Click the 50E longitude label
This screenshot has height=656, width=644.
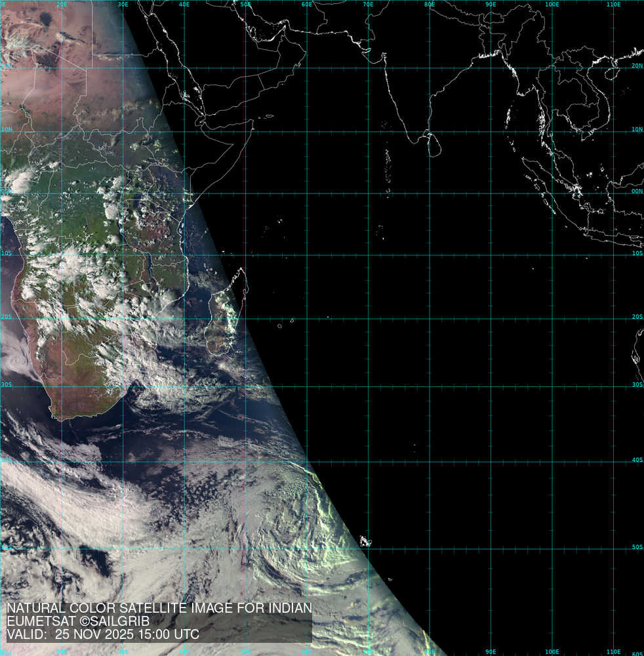[245, 5]
